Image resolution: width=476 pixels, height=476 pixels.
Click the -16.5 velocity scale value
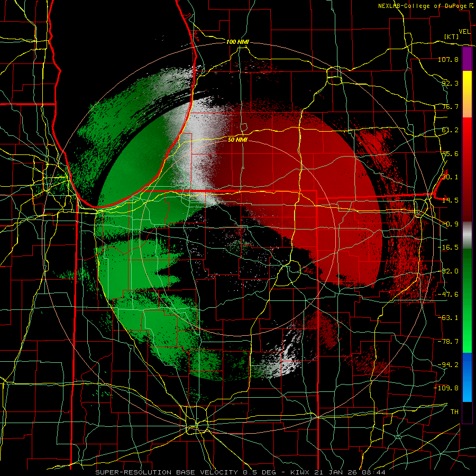[x=448, y=248]
